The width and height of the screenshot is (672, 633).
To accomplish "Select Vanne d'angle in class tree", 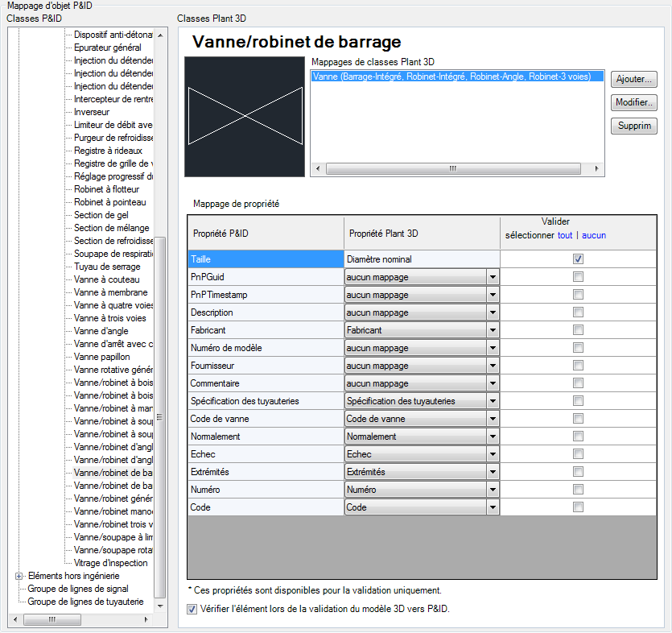I will tap(101, 331).
